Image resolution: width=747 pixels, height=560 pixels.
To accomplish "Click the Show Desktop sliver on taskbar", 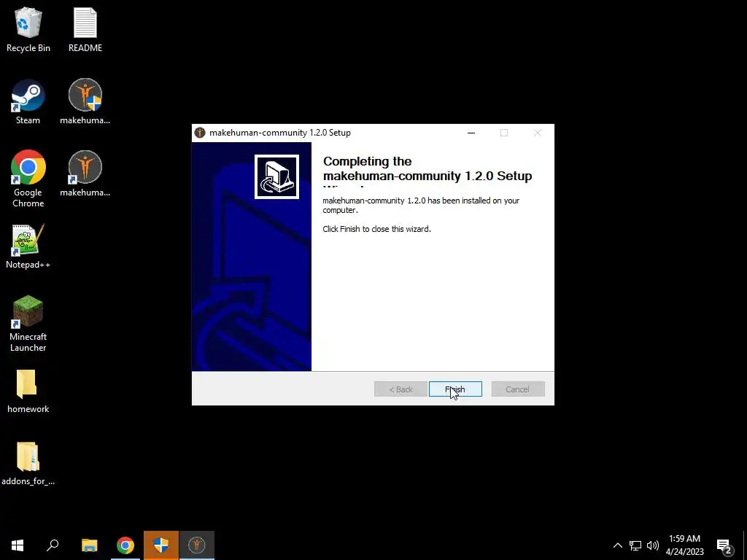I will pyautogui.click(x=745, y=545).
